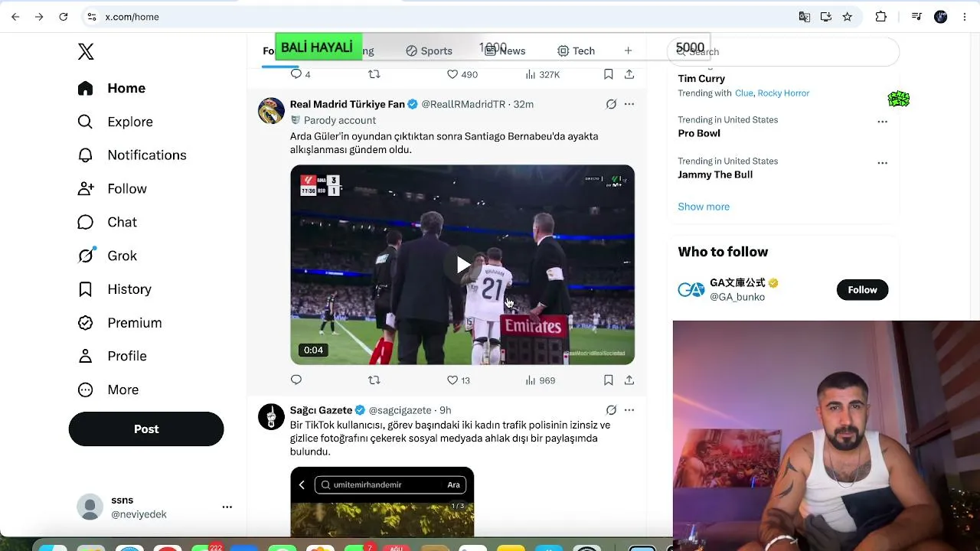Open more options for the Pro Bowl trend
The width and height of the screenshot is (980, 551).
(x=882, y=122)
